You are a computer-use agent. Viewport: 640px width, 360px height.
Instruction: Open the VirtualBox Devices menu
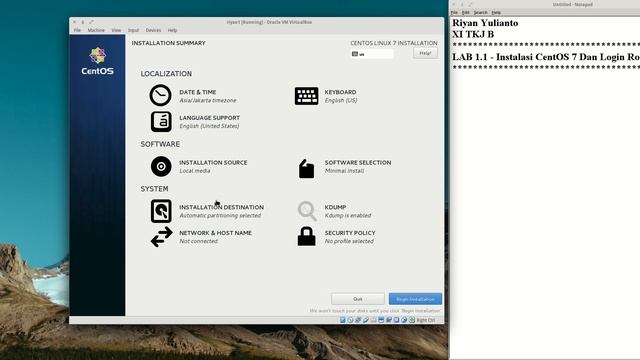pyautogui.click(x=153, y=30)
